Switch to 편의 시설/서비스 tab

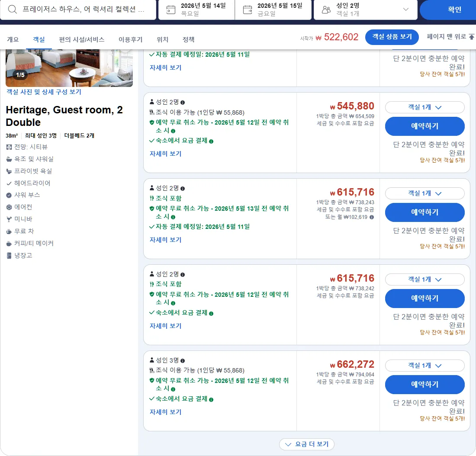coord(82,39)
